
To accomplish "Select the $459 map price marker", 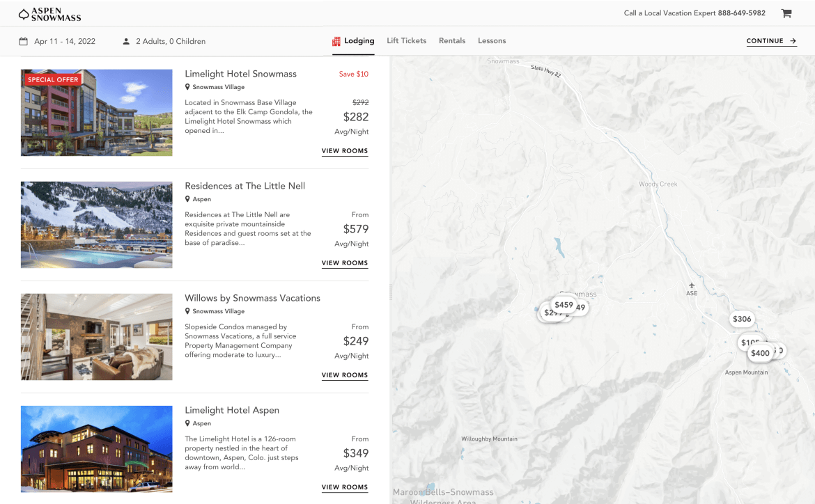I will (x=564, y=305).
